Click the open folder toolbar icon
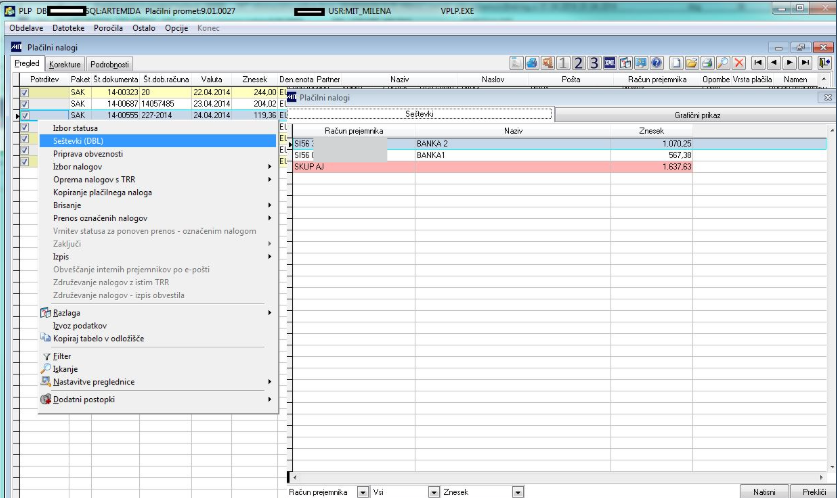 692,63
